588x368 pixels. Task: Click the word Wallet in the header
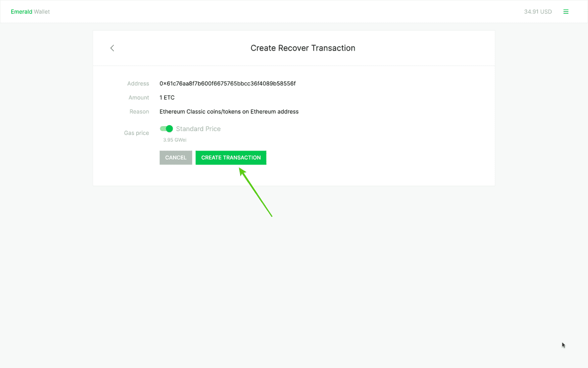42,12
